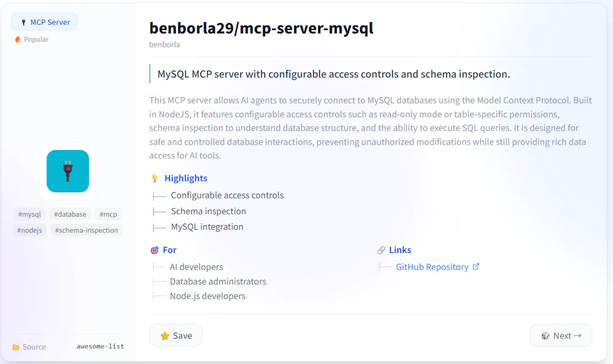Screen dimensions: 613x364
Task: Select the Popular label
Action: (x=36, y=39)
